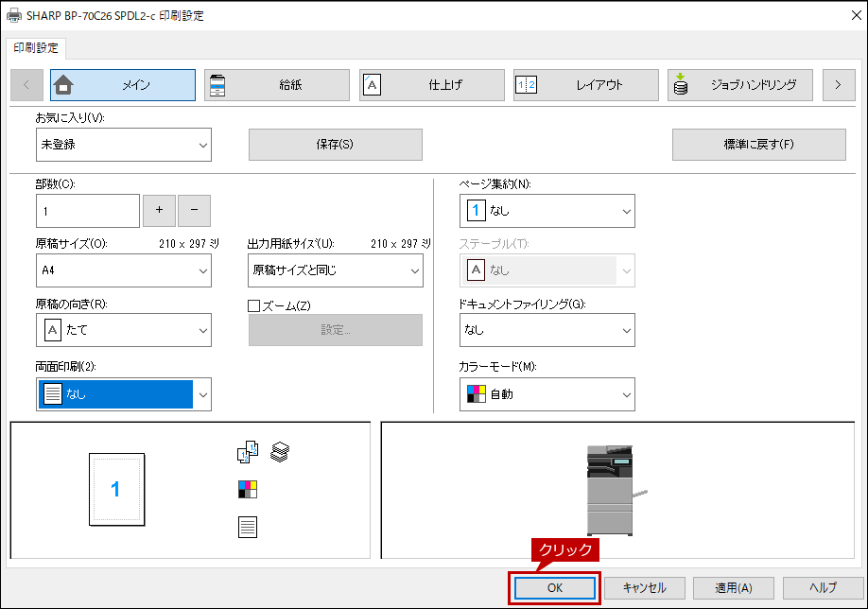The image size is (868, 609).
Task: Switch to the 給紙 tab
Action: pos(277,85)
